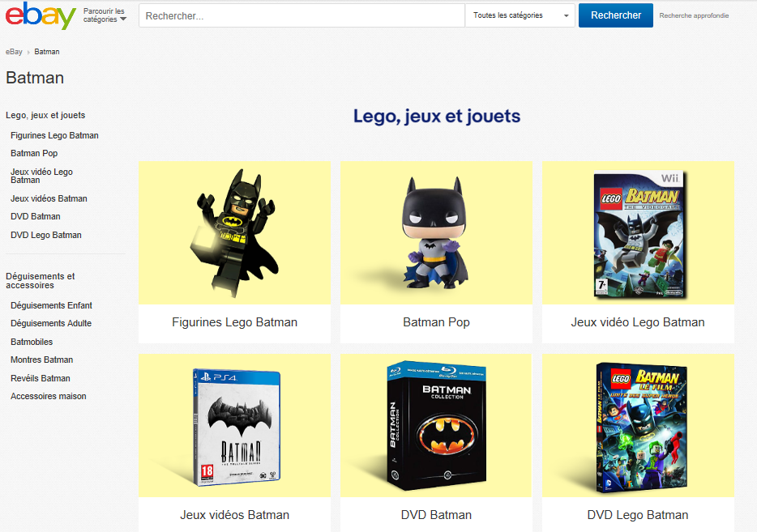
Task: Click the Lego Batman figurine image
Action: tap(234, 233)
